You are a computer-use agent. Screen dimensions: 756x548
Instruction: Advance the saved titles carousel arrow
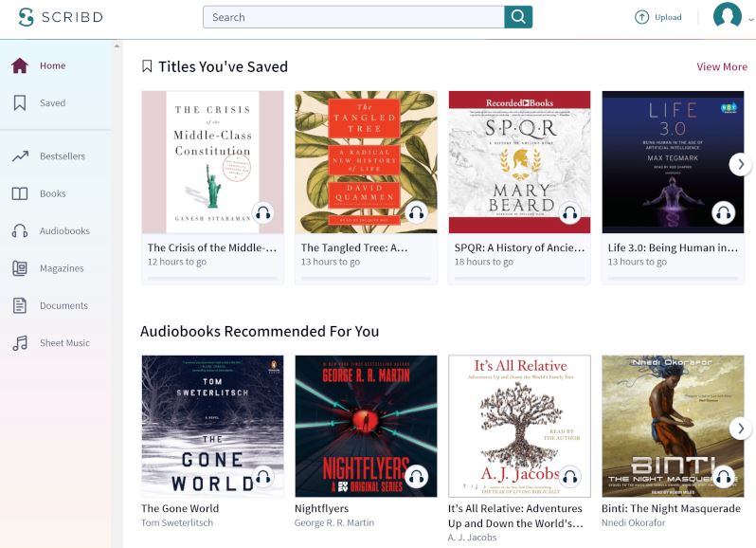(x=741, y=165)
